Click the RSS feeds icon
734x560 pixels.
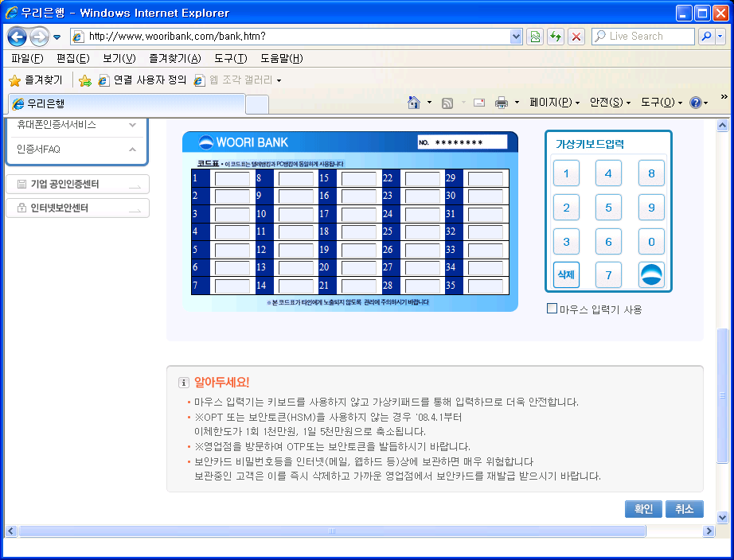point(447,103)
